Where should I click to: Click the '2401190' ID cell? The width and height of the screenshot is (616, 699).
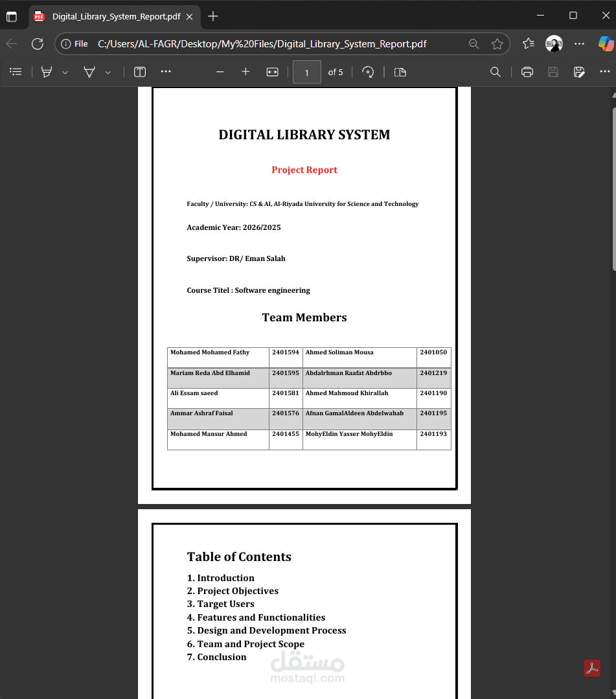click(x=434, y=398)
